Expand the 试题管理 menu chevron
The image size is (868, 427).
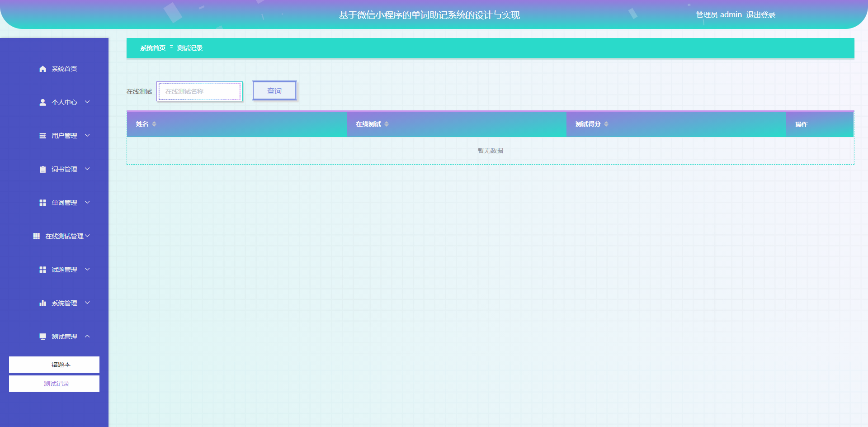click(87, 270)
